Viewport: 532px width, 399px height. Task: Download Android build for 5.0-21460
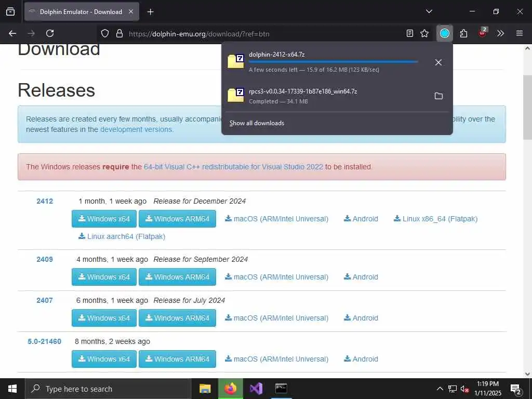click(361, 359)
